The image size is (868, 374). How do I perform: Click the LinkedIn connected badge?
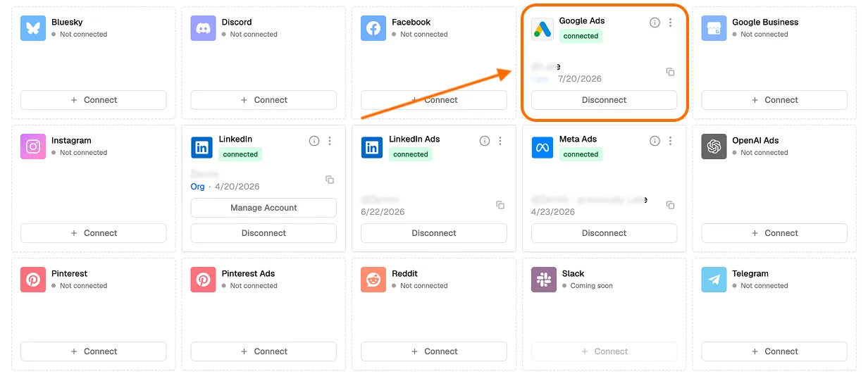(x=240, y=154)
